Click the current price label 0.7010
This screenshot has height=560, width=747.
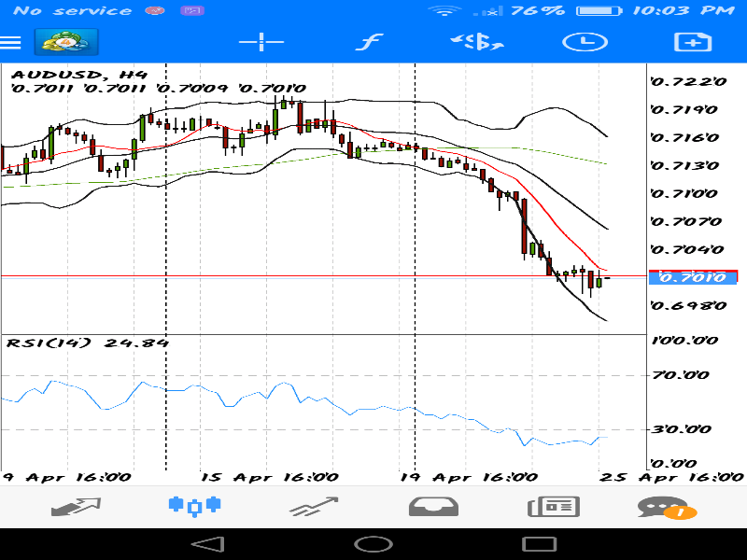693,277
